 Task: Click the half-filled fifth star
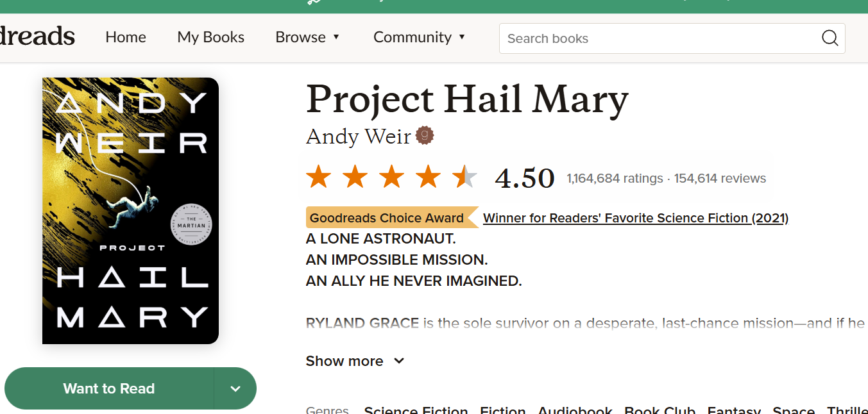click(x=464, y=177)
